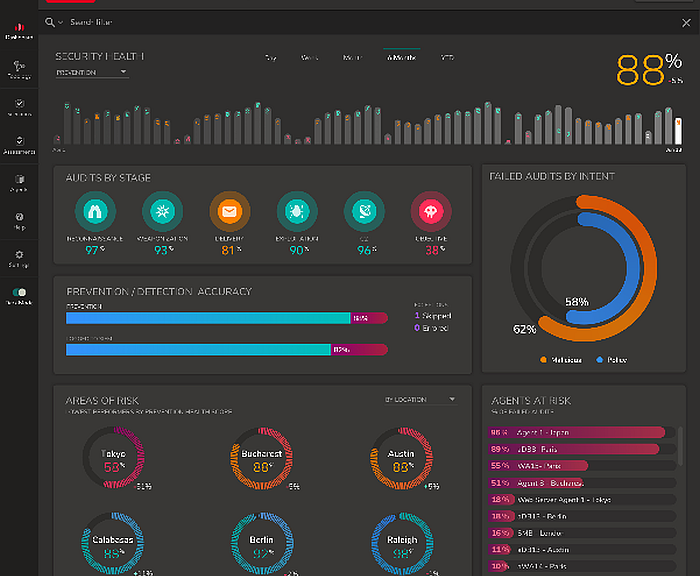Click the Assessments sidebar icon
The height and width of the screenshot is (576, 700).
(17, 142)
